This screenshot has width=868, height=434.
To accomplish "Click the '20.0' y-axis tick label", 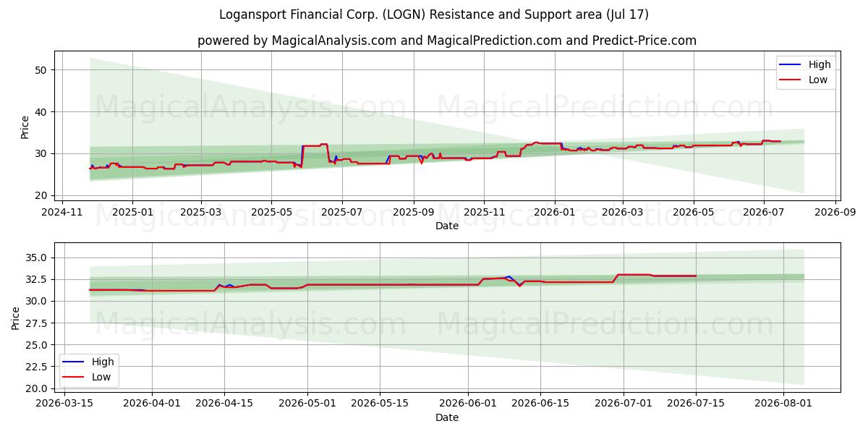I will (x=36, y=388).
